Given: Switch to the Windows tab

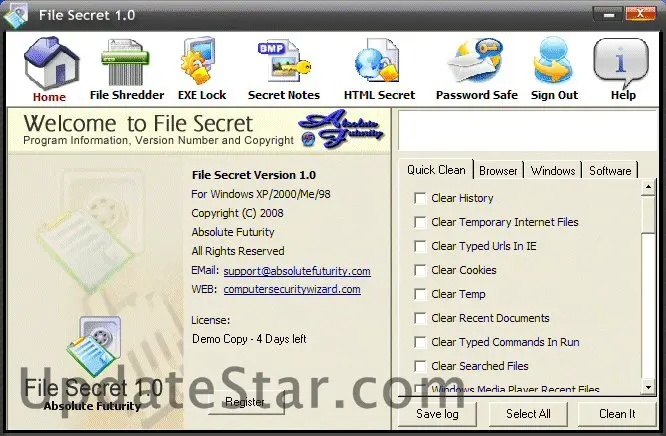Looking at the screenshot, I should coord(553,171).
